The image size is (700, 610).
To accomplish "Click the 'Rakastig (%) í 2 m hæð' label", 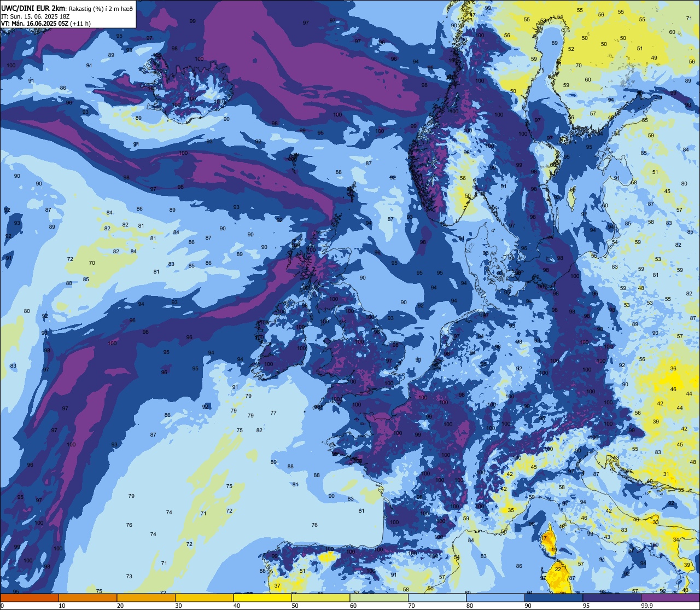I will (x=101, y=8).
